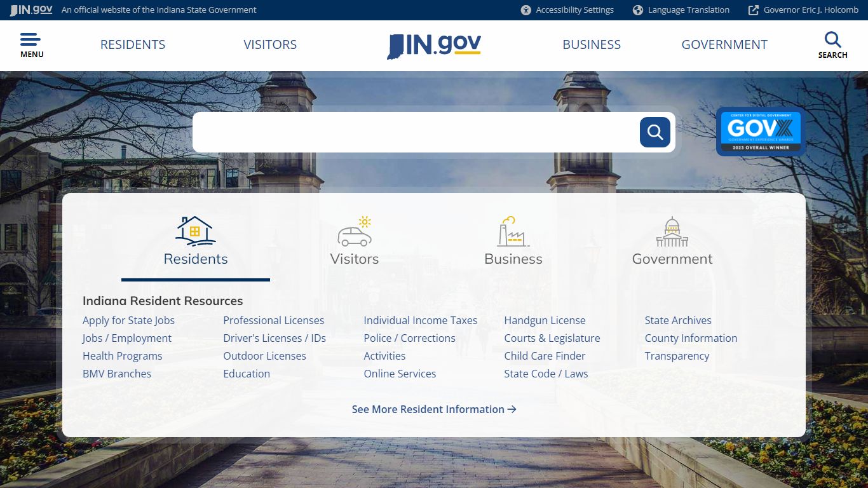Open GOVERNMENT in top navigation
This screenshot has width=868, height=488.
click(724, 44)
